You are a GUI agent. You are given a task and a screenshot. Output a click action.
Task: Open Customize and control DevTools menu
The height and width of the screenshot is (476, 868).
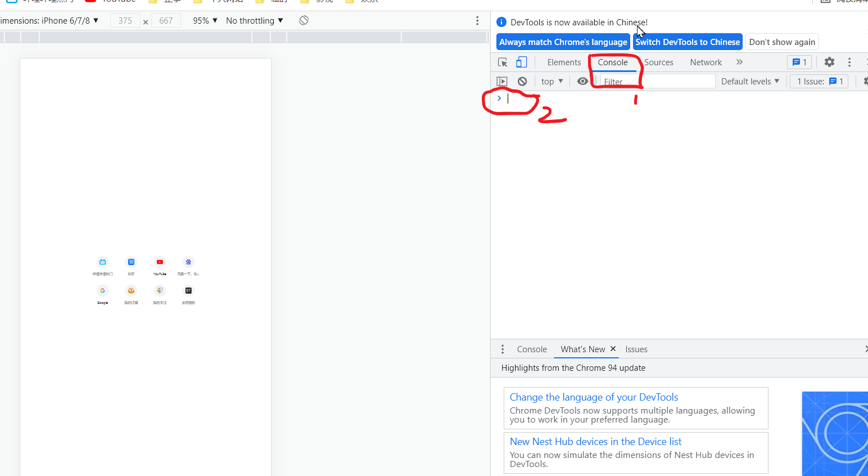(849, 62)
